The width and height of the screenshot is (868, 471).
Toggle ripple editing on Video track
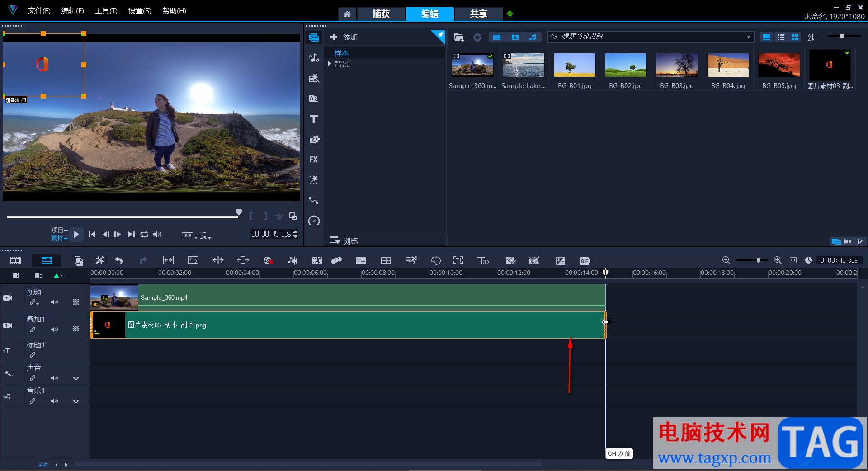[x=33, y=302]
